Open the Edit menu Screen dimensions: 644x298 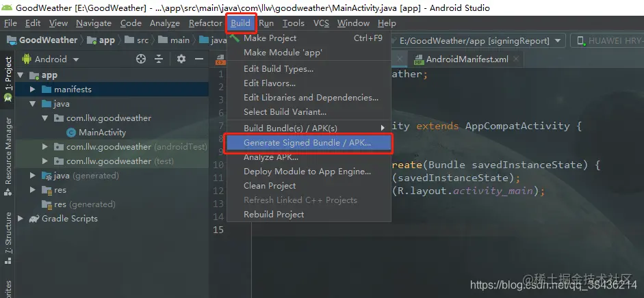33,23
